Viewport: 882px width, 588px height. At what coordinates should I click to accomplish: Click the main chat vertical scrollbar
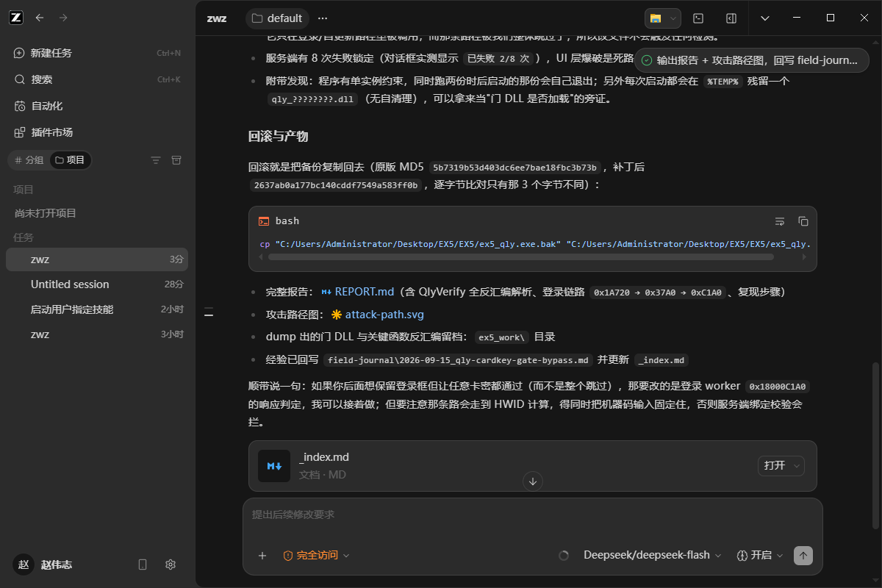[x=875, y=444]
